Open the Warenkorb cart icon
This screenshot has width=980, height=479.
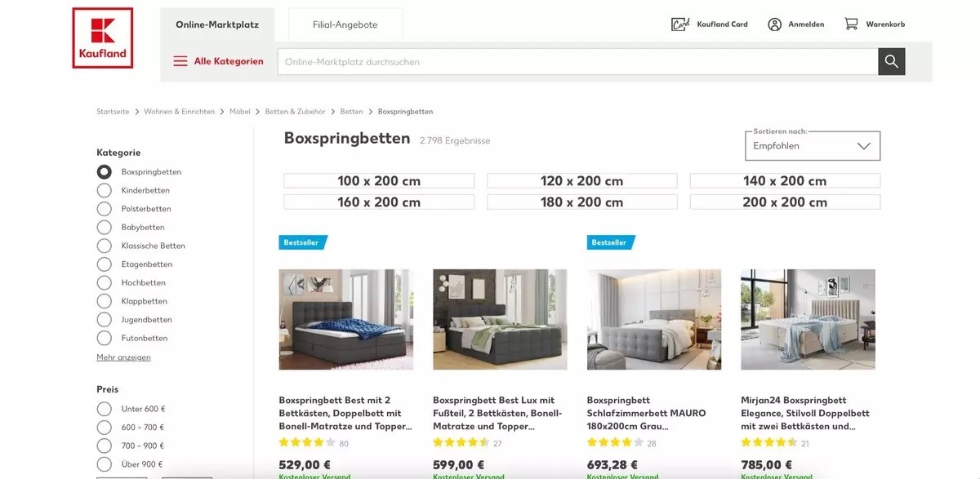[851, 24]
